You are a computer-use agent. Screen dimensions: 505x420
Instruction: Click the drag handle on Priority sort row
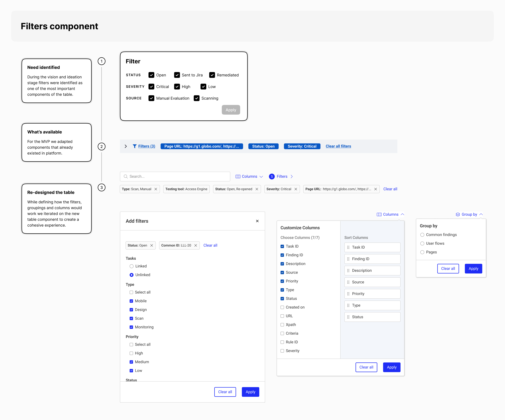pyautogui.click(x=348, y=294)
